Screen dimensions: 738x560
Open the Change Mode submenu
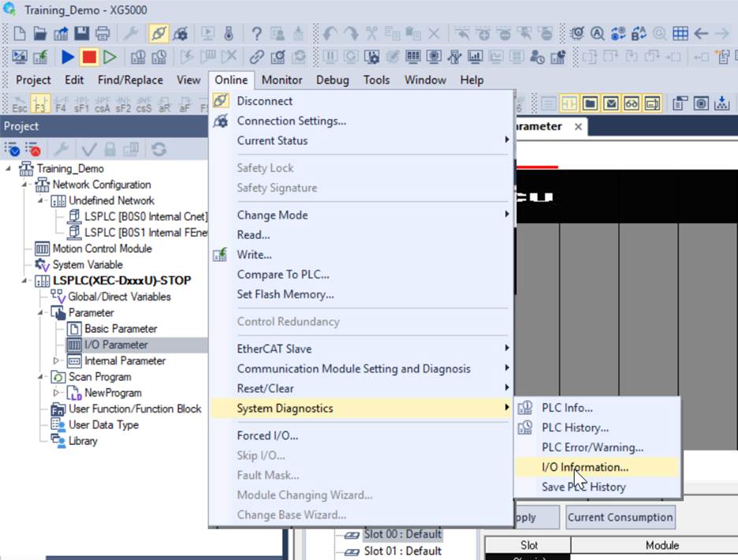point(361,215)
